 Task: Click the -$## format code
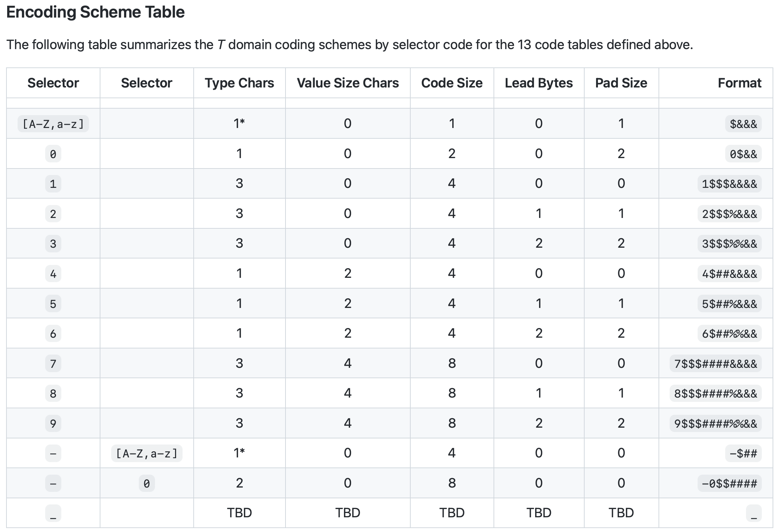pos(743,453)
